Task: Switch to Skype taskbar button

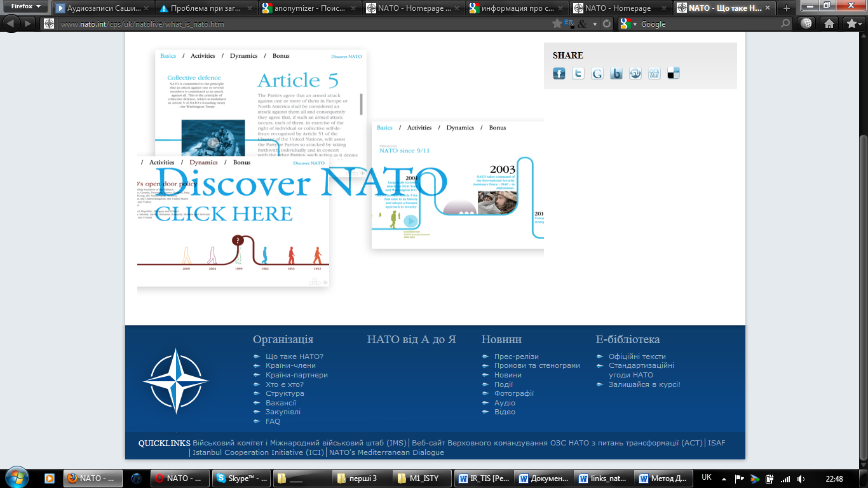Action: click(x=241, y=478)
